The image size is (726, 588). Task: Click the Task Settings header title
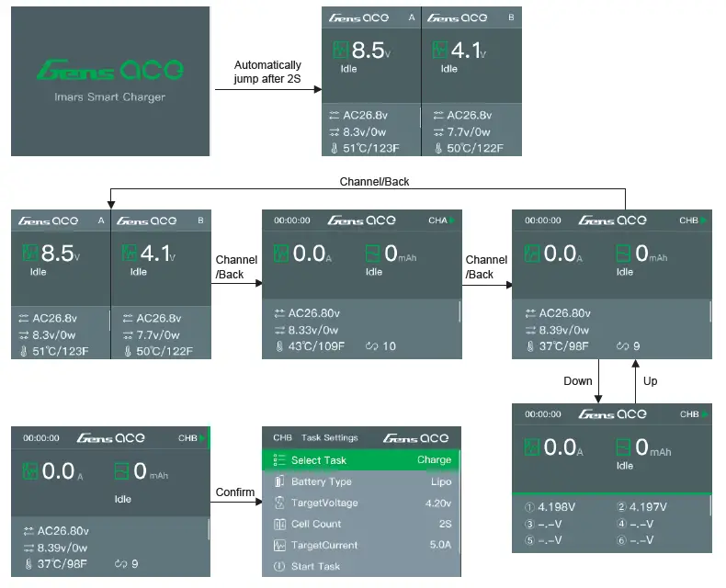330,438
